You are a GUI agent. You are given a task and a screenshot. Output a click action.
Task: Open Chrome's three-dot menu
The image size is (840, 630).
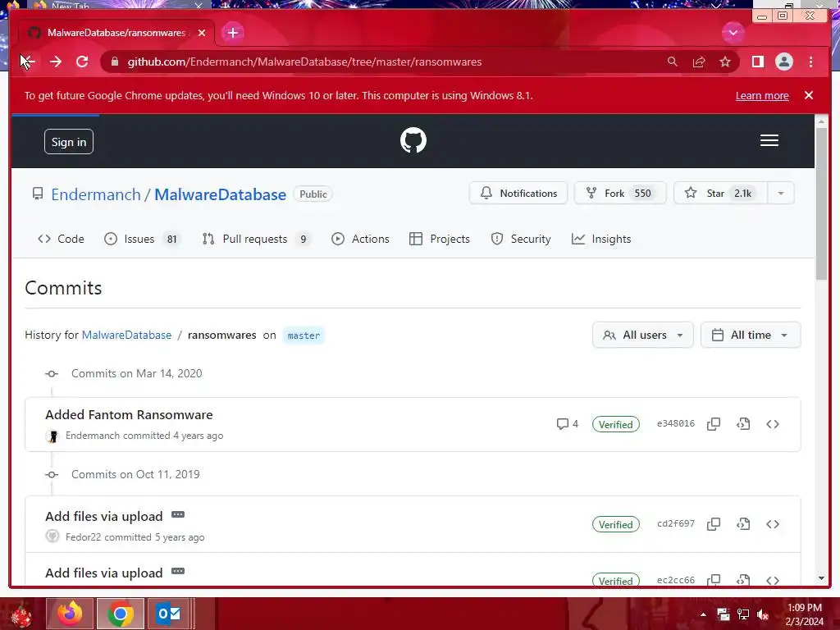pyautogui.click(x=810, y=62)
